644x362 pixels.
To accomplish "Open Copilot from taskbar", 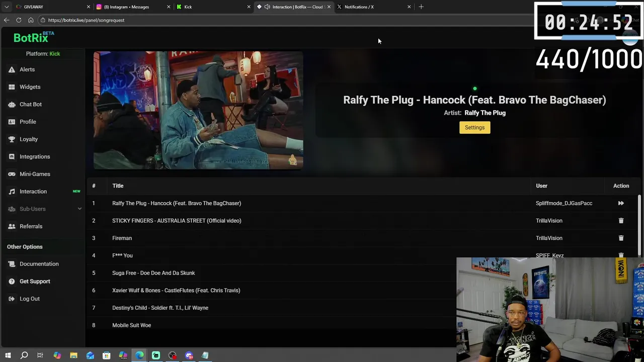I will [57, 355].
